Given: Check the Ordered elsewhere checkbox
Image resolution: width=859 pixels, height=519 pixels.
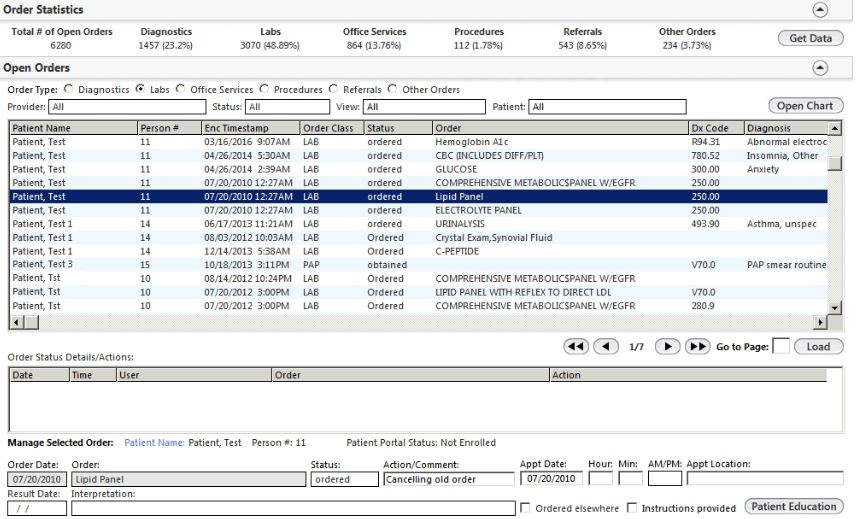Looking at the screenshot, I should pyautogui.click(x=525, y=508).
